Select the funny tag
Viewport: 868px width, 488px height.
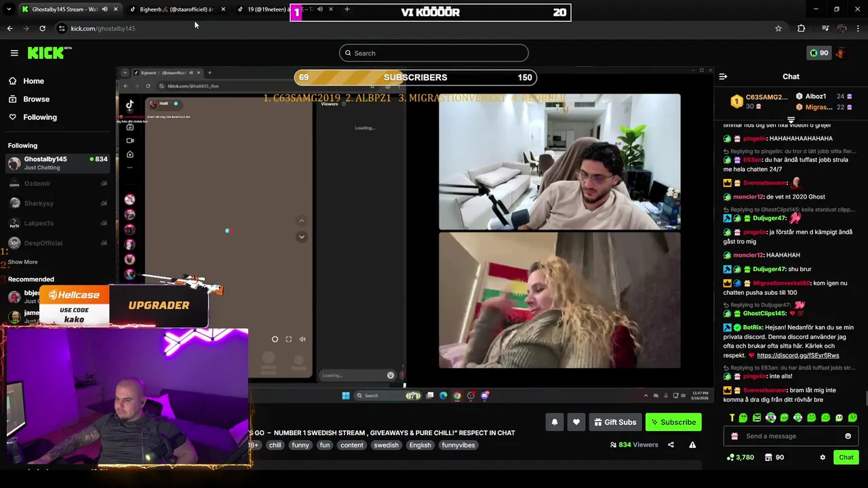300,445
